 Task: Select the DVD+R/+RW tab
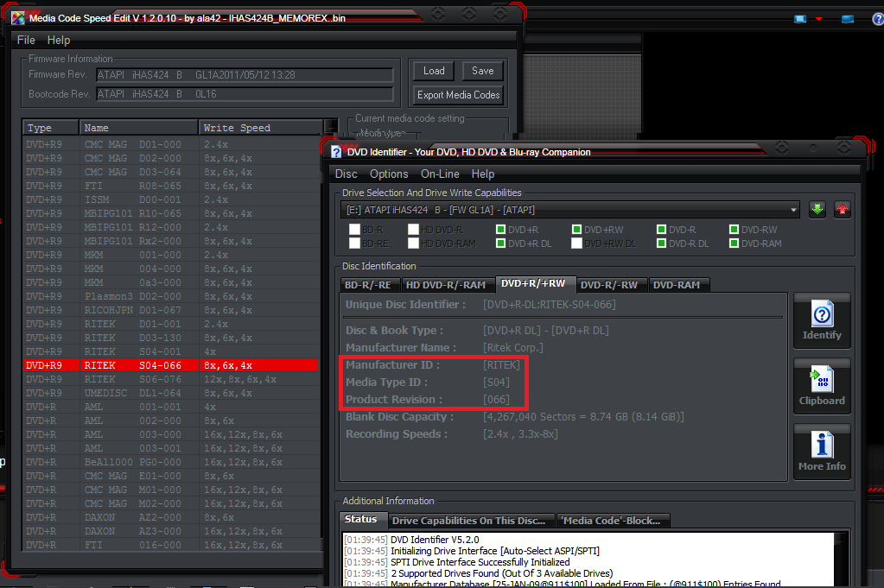(535, 284)
